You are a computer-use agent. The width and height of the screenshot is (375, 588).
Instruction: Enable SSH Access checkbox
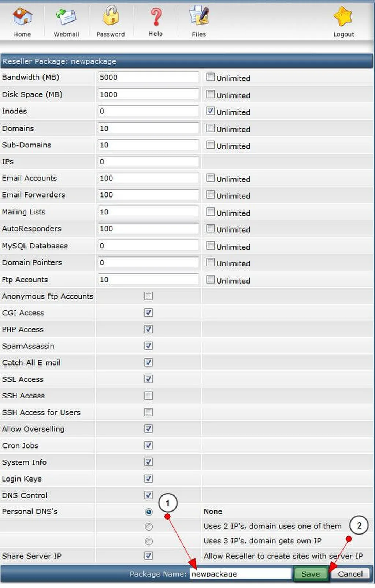point(148,396)
